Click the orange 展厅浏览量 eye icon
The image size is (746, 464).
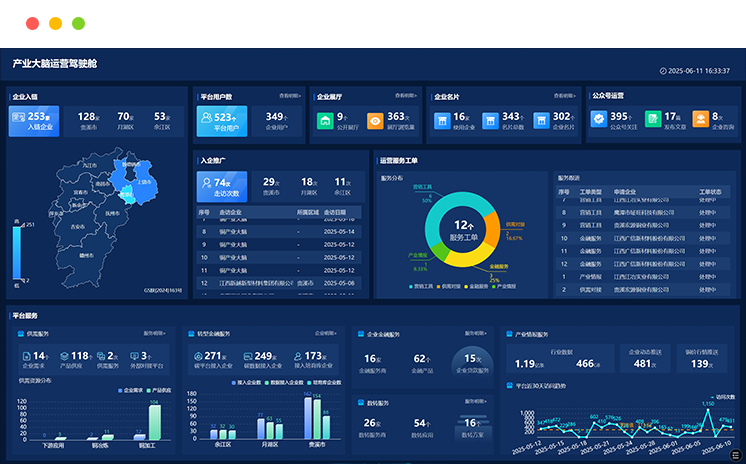(375, 121)
